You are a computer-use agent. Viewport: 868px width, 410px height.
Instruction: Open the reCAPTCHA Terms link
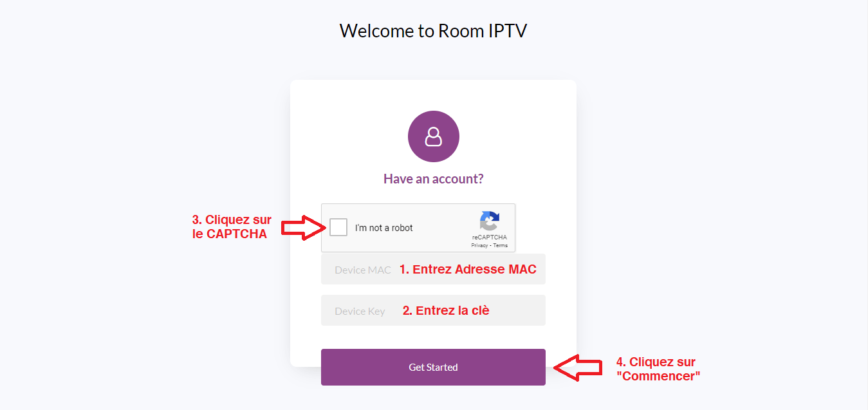pyautogui.click(x=501, y=245)
